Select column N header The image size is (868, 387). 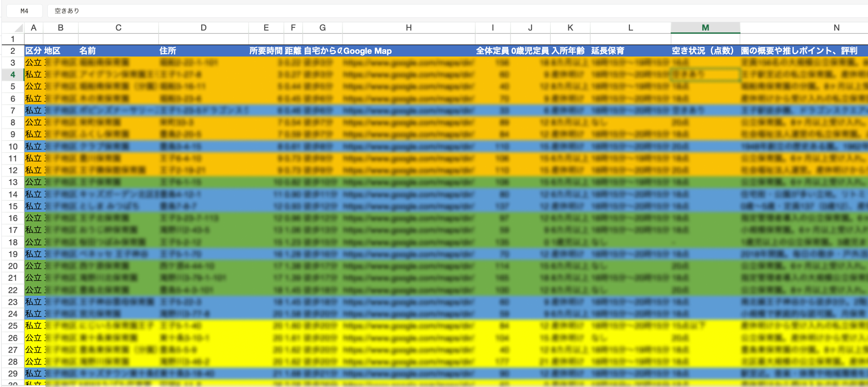[836, 28]
